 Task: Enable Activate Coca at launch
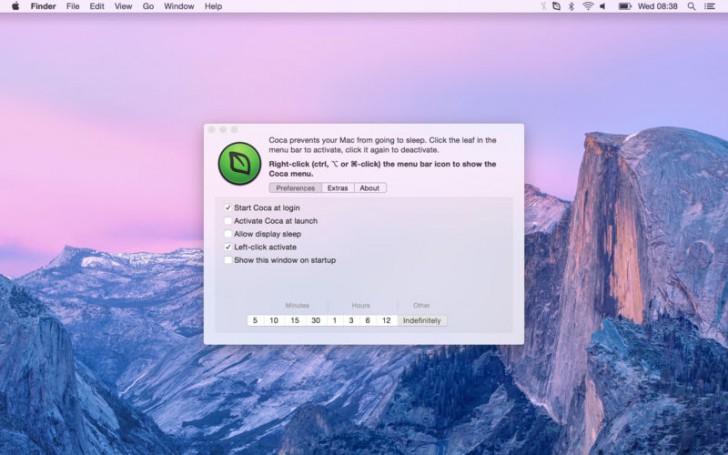point(228,221)
